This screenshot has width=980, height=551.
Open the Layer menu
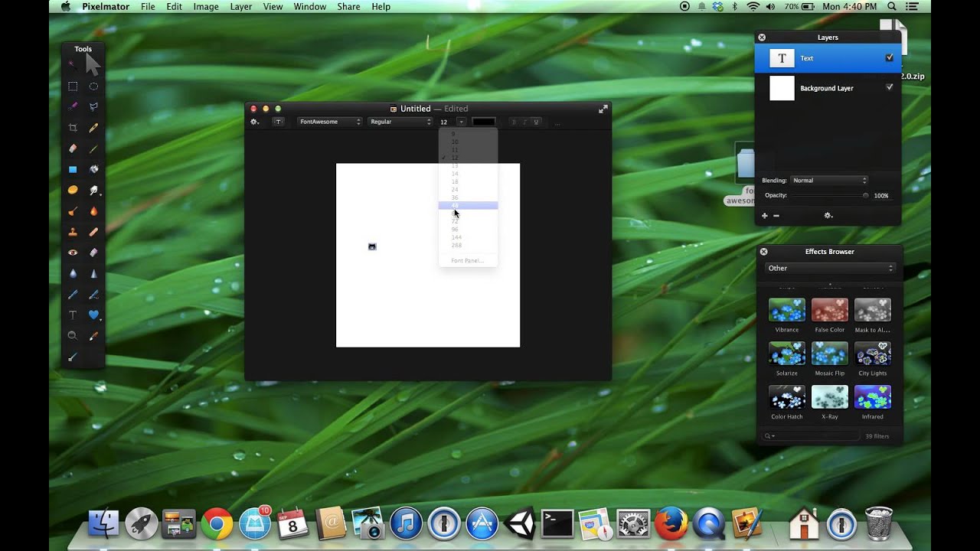click(241, 6)
